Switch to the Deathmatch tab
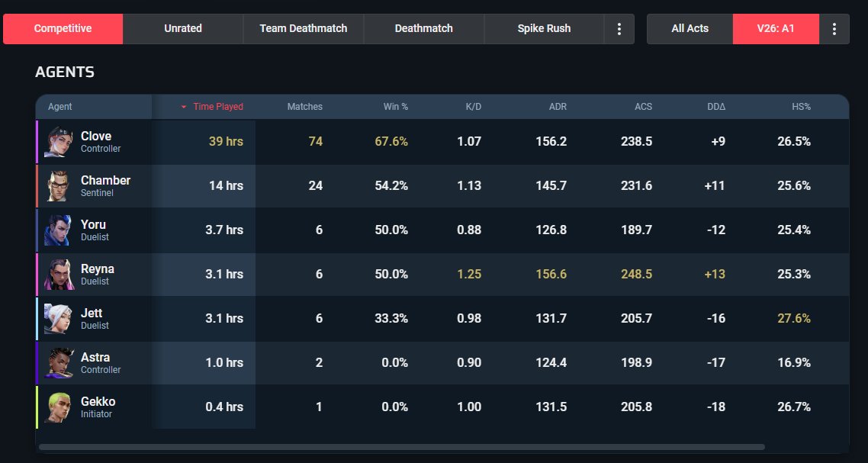The image size is (868, 463). click(423, 29)
